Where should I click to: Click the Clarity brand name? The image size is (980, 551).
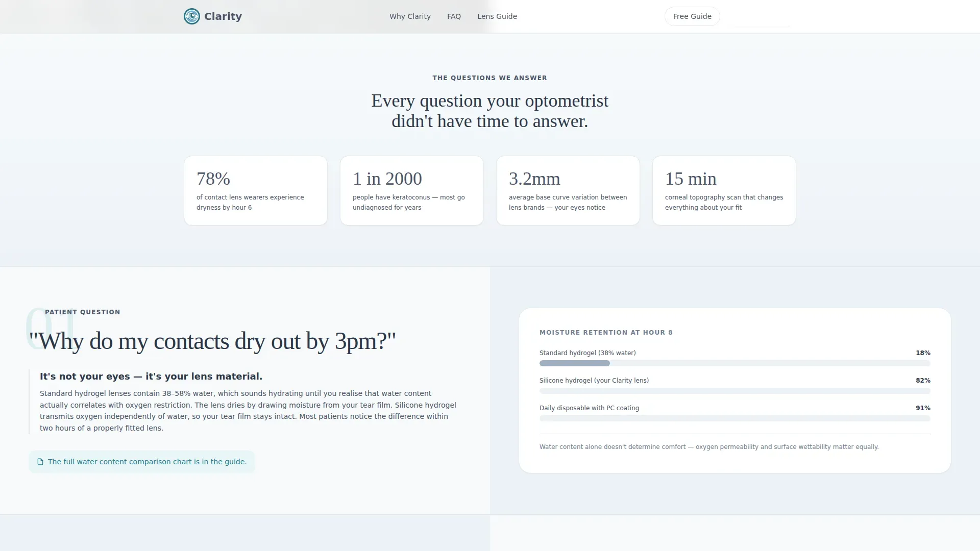pos(223,16)
